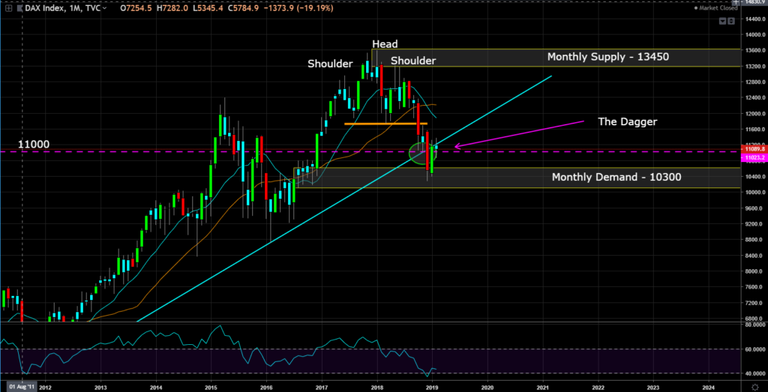Select the green circle drawing on candles

coord(422,153)
